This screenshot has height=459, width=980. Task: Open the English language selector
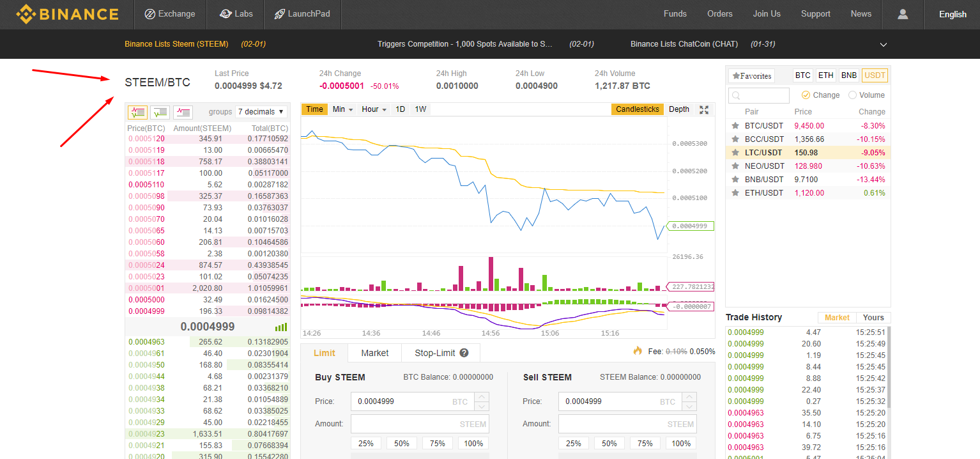point(953,14)
